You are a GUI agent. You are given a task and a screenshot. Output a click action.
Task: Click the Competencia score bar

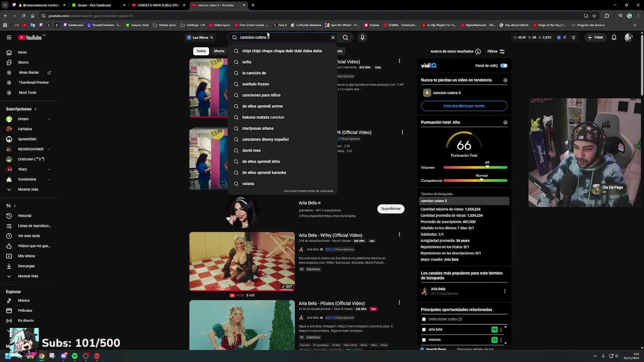(475, 180)
